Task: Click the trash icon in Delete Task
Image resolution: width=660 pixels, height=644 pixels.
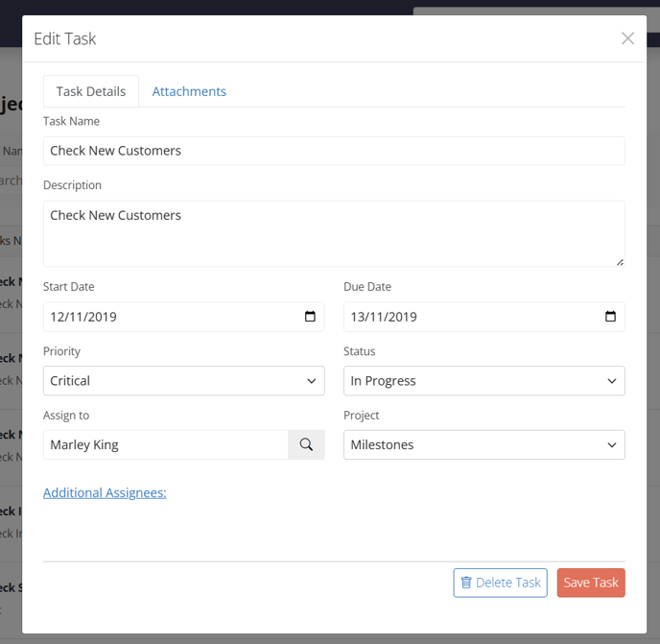Action: click(x=466, y=583)
